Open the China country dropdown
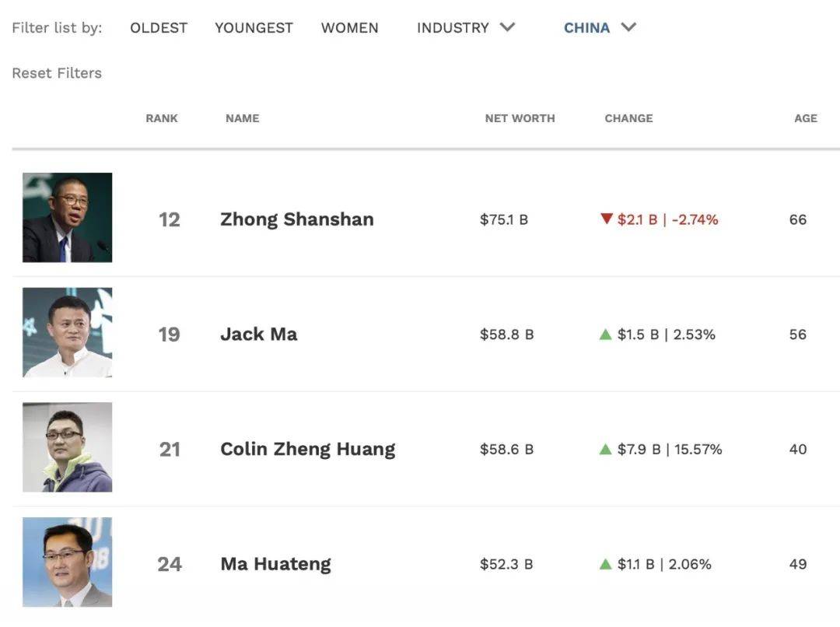This screenshot has height=627, width=840. 600,28
